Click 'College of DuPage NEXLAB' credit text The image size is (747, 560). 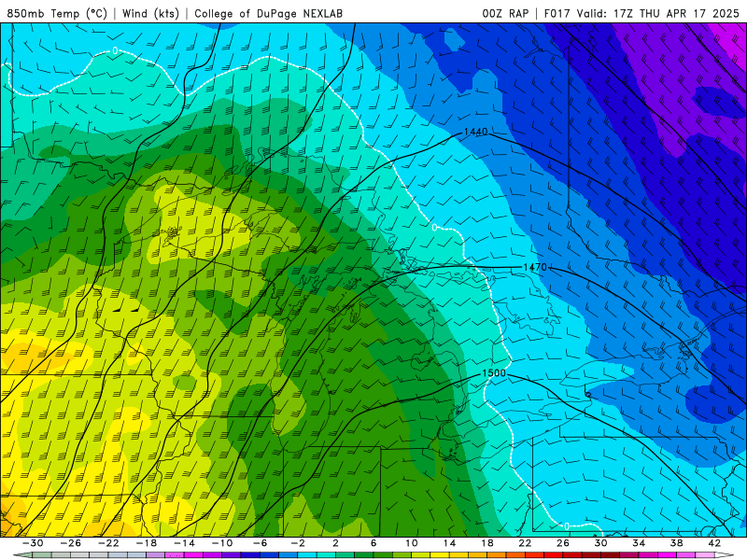click(268, 13)
